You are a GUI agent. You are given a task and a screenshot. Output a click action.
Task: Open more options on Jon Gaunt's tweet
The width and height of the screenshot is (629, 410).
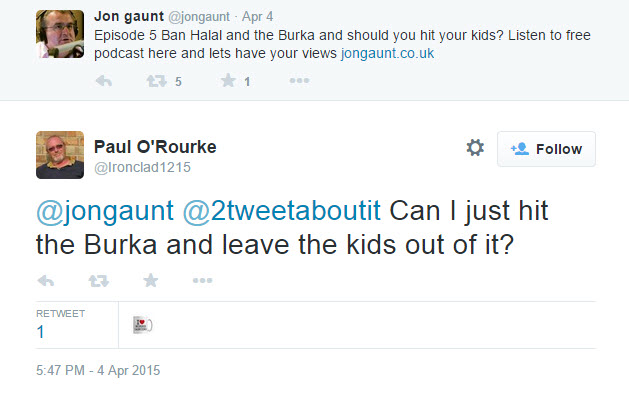(299, 81)
